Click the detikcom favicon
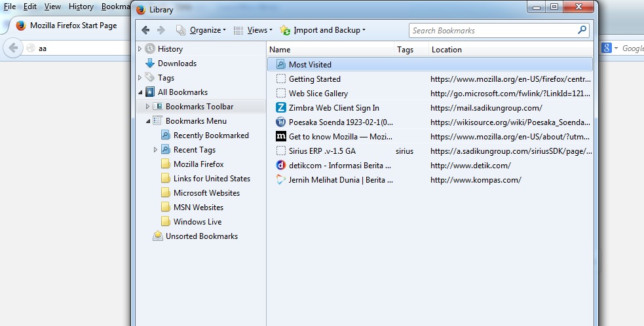 [281, 166]
